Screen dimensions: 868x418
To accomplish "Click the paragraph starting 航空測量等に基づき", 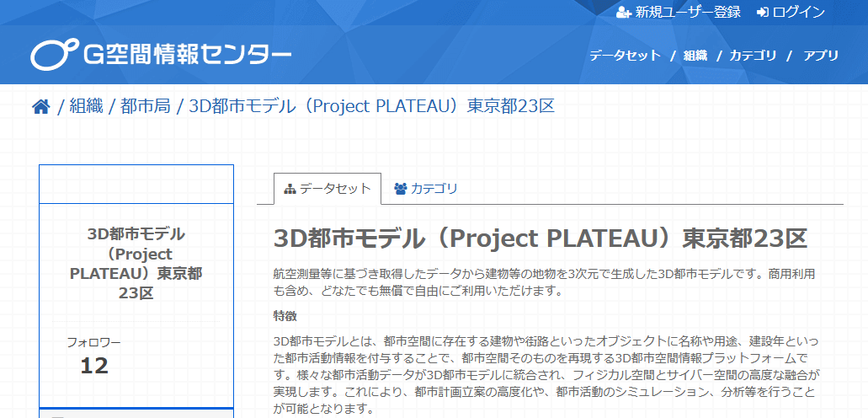I will click(x=545, y=282).
